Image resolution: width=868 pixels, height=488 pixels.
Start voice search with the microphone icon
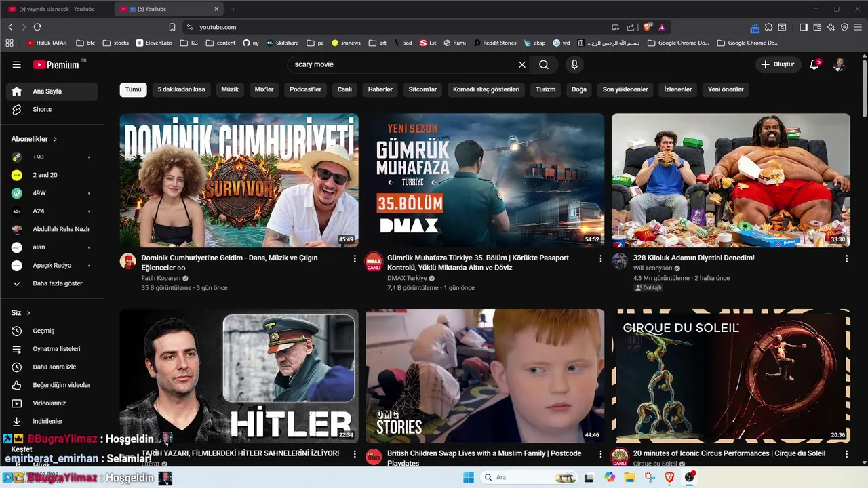tap(574, 64)
